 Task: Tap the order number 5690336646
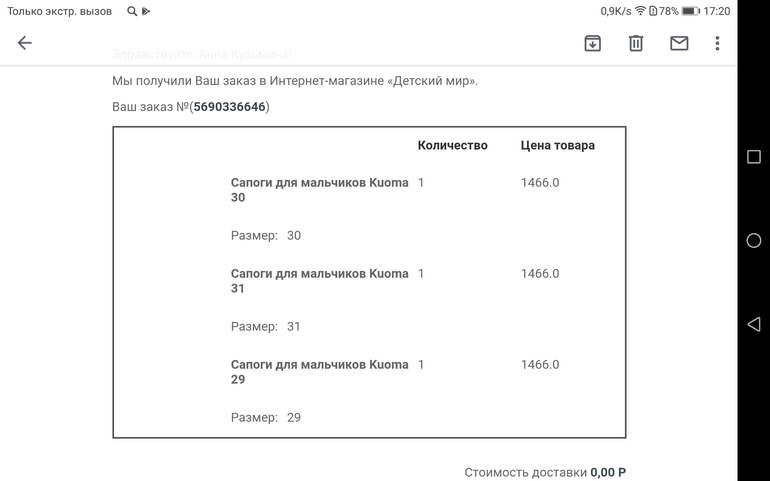tap(230, 107)
